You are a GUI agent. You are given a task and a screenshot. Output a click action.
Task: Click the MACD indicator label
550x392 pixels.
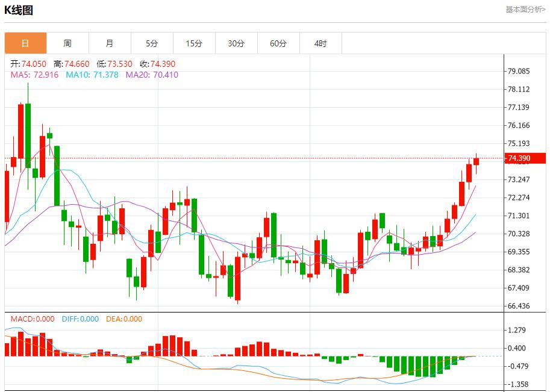[32, 319]
